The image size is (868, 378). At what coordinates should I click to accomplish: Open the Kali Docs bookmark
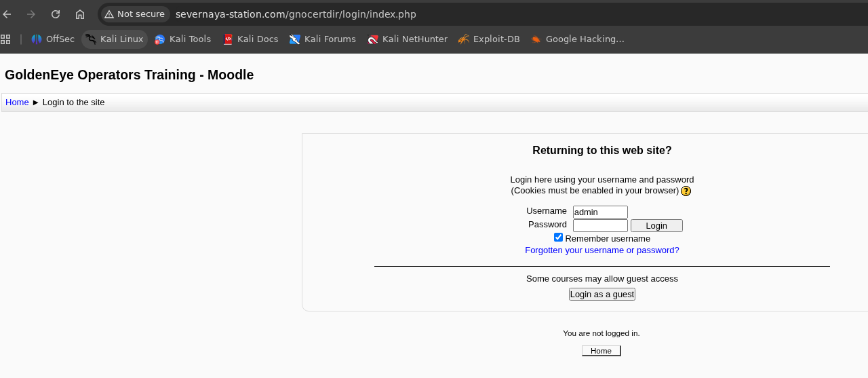(250, 39)
